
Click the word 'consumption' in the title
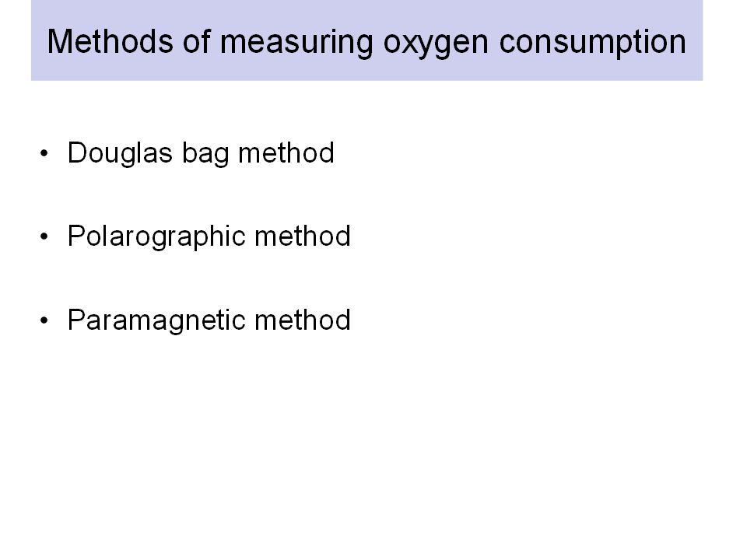(593, 44)
